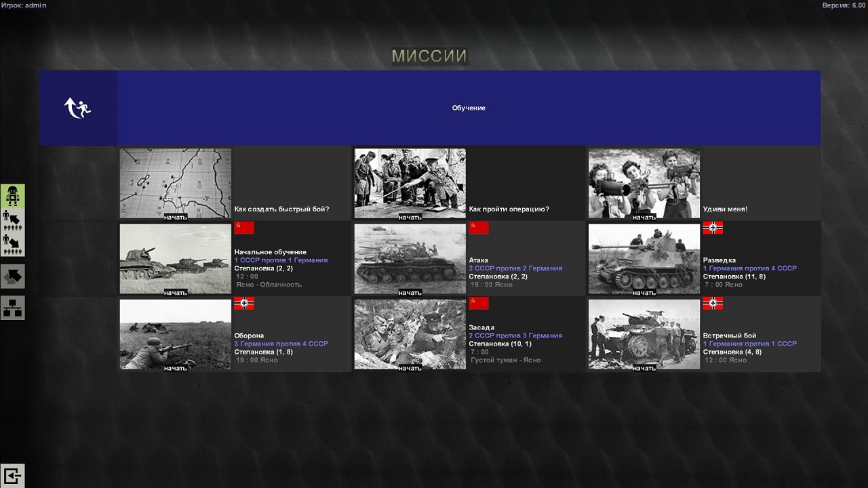Select the Засада mission thumbnail
The image size is (868, 488).
click(x=410, y=333)
